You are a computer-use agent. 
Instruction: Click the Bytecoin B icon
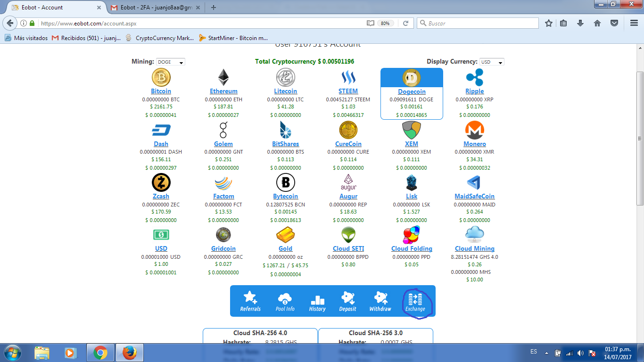pyautogui.click(x=285, y=182)
